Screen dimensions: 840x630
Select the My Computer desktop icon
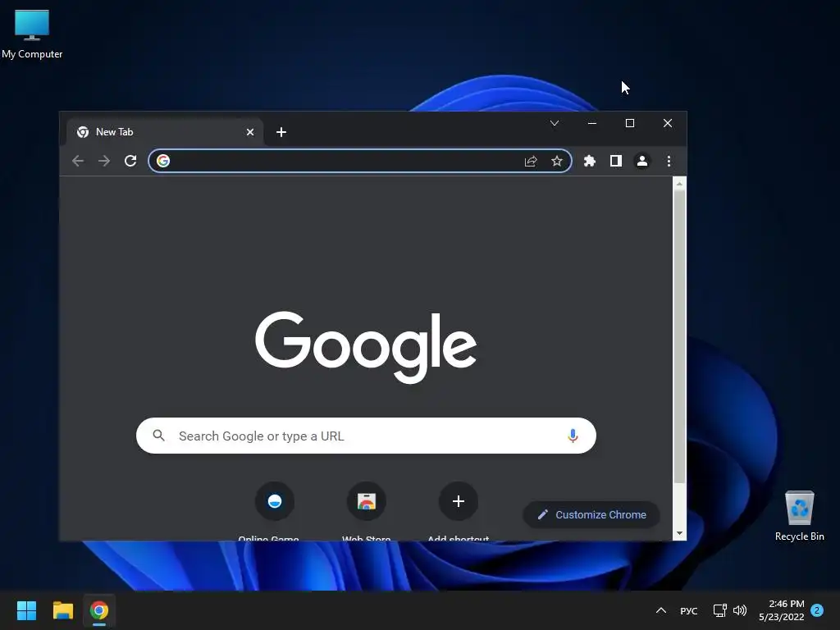tap(32, 34)
